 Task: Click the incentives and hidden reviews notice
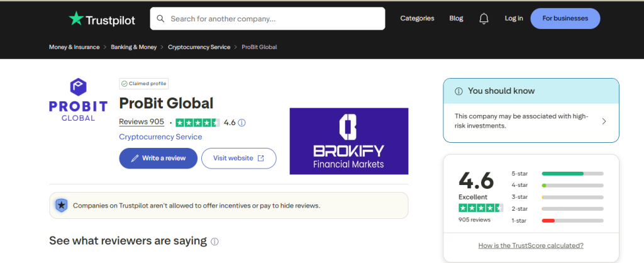point(229,206)
